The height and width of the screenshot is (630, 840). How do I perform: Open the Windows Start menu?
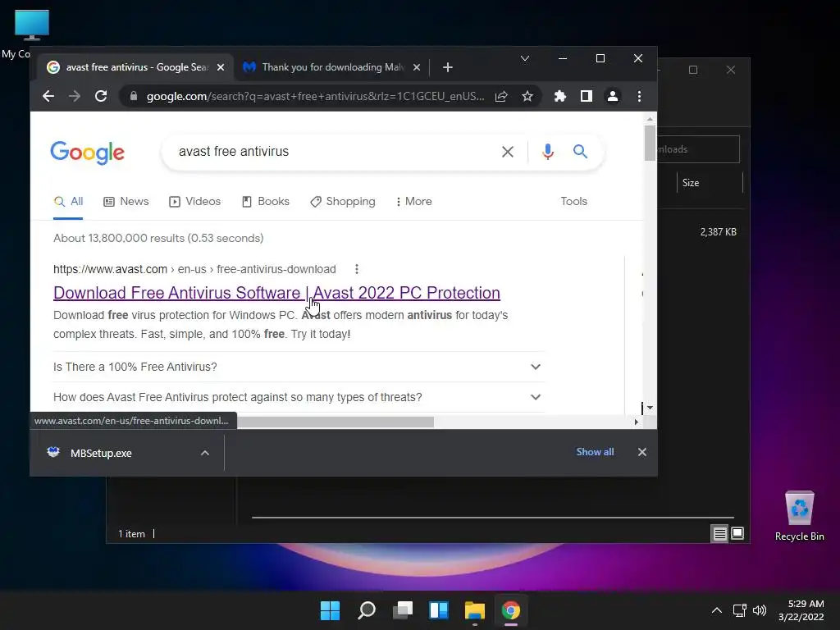point(330,610)
